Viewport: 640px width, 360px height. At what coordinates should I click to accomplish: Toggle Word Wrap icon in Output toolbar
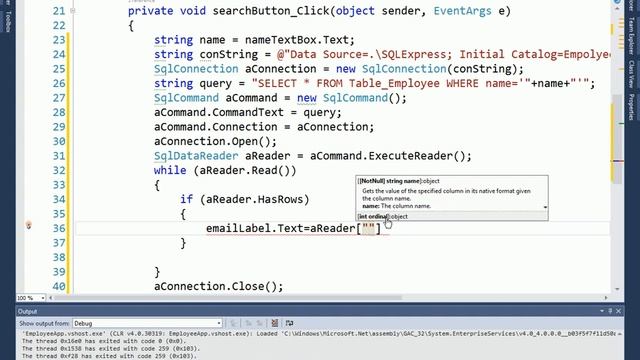pyautogui.click(x=289, y=323)
